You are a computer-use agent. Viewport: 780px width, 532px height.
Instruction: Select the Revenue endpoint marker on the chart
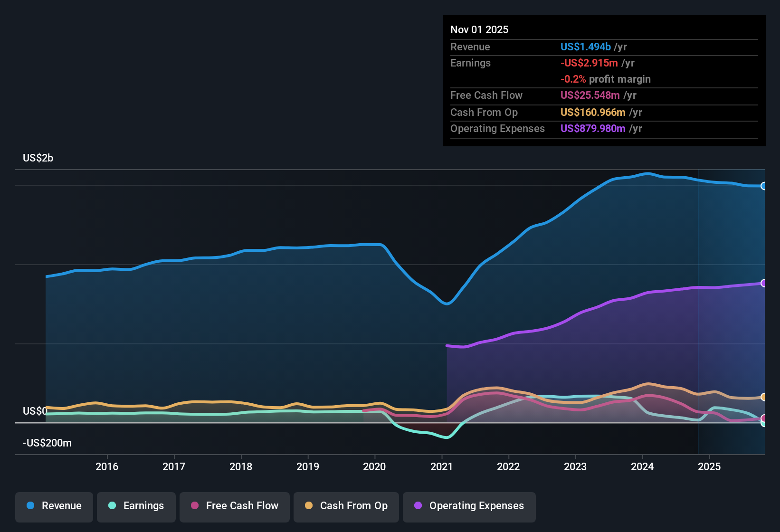(764, 186)
